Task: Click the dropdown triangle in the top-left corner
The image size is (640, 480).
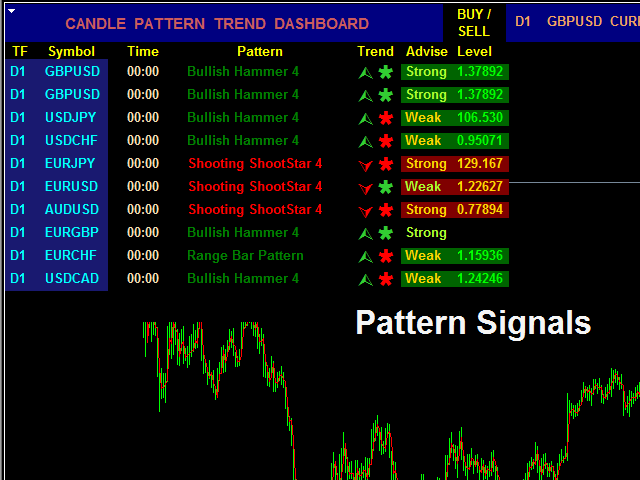Action: [11, 11]
